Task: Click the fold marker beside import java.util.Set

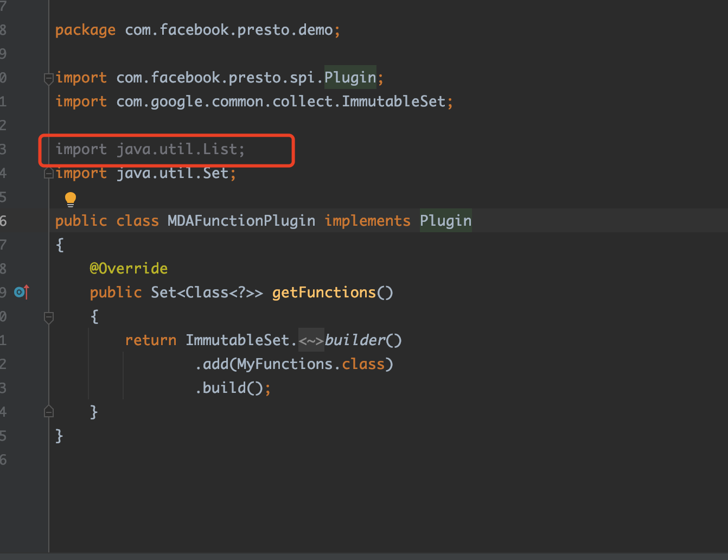Action: coord(48,173)
